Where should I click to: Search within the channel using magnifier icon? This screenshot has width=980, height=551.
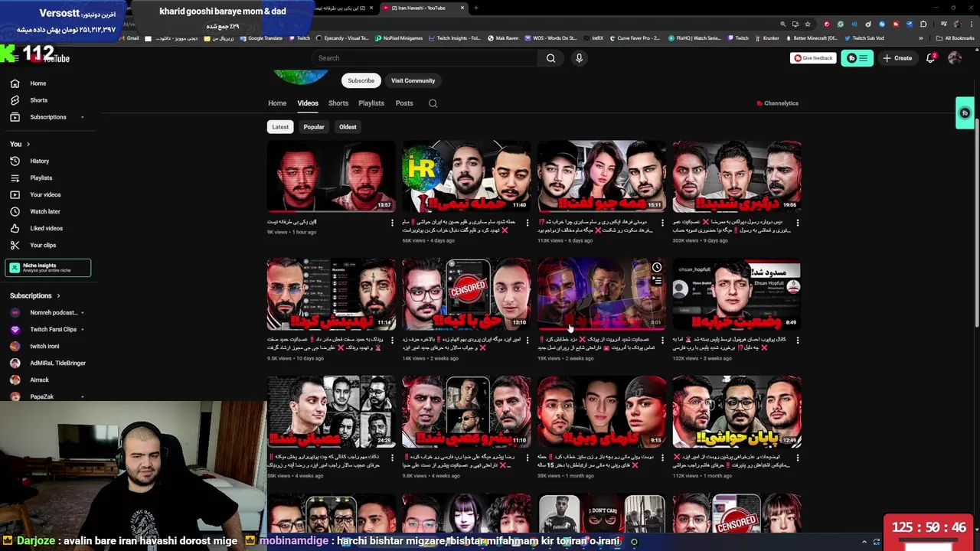(x=433, y=103)
